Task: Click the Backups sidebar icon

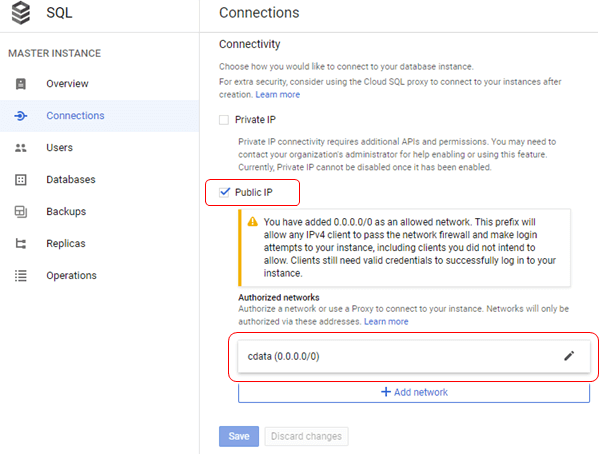Action: pyautogui.click(x=21, y=212)
